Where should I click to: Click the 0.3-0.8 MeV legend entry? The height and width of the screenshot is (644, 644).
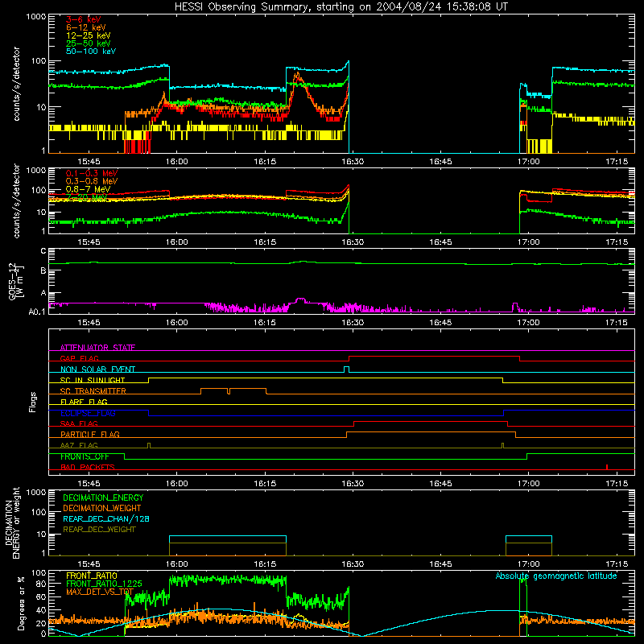92,181
